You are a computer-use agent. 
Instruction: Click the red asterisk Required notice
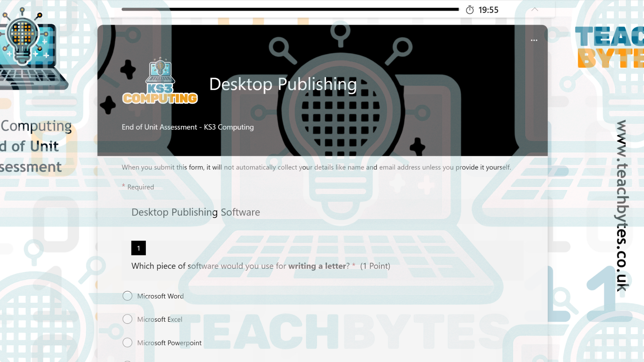[x=138, y=187]
